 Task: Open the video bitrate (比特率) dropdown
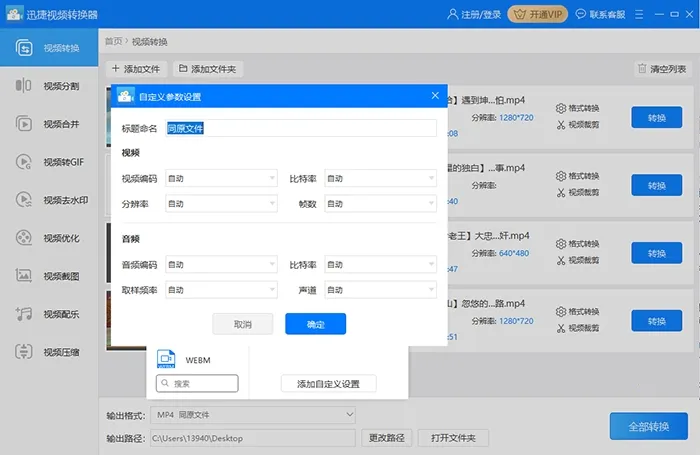coord(380,178)
